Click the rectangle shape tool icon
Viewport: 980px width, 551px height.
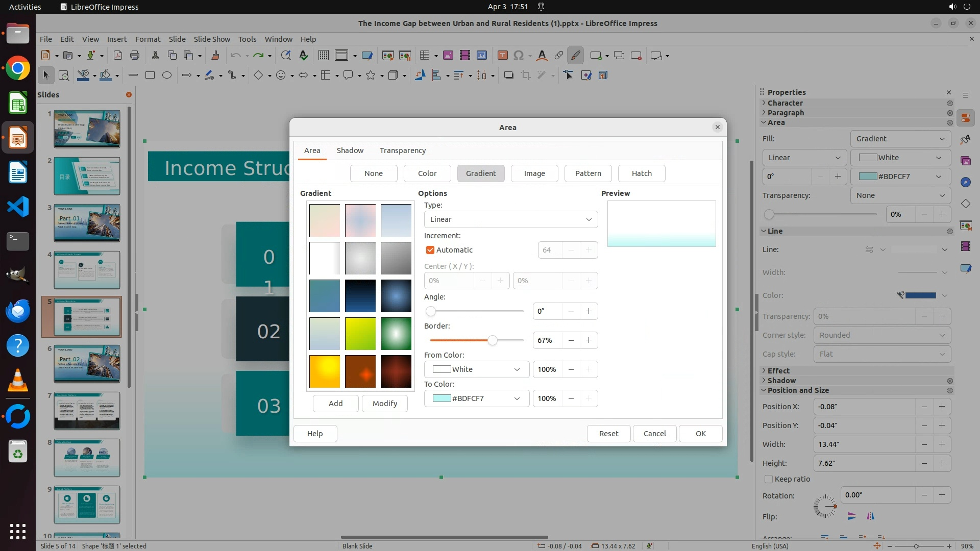pyautogui.click(x=150, y=76)
